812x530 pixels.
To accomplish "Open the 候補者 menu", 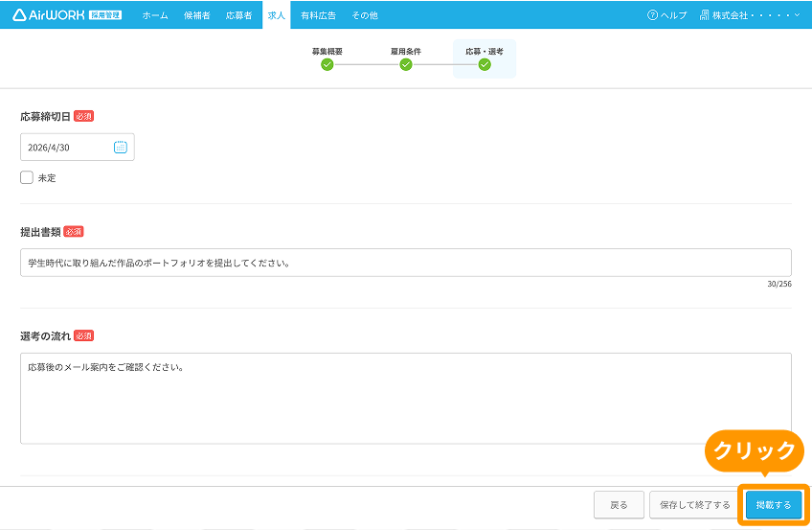I will (197, 15).
